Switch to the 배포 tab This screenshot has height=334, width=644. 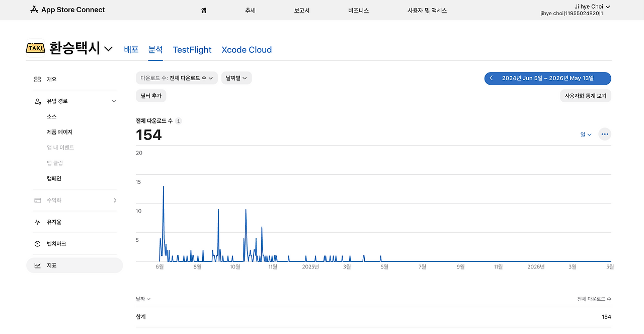(x=131, y=49)
